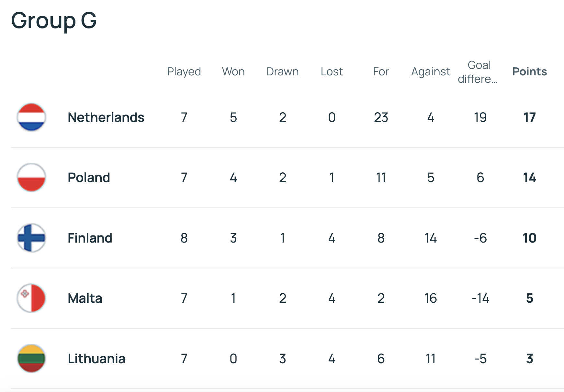Image resolution: width=564 pixels, height=392 pixels.
Task: Click the Lost column header
Action: [x=332, y=71]
